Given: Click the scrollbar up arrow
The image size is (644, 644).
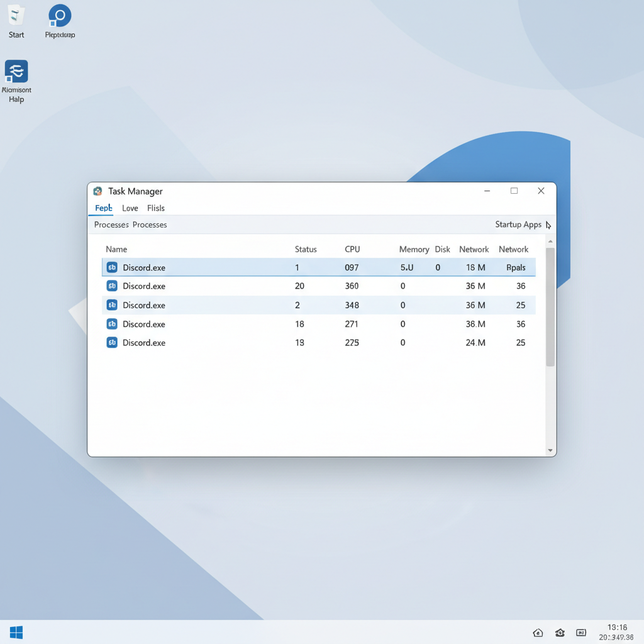Looking at the screenshot, I should [x=550, y=241].
